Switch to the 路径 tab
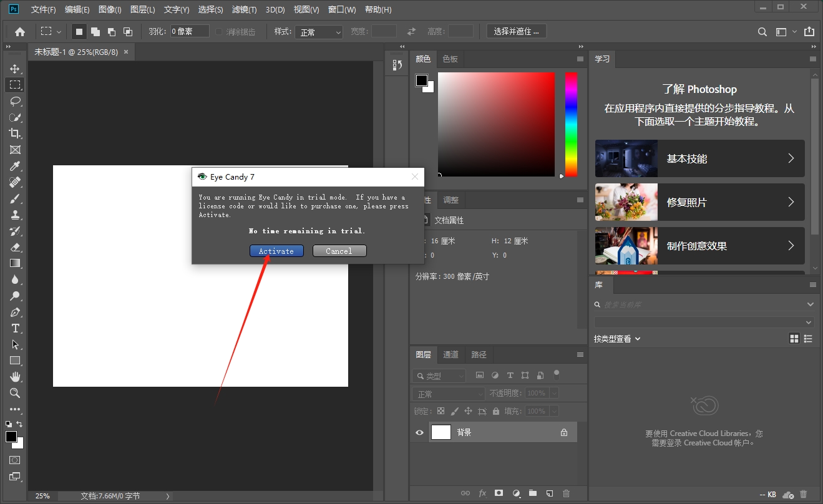Image resolution: width=823 pixels, height=504 pixels. pos(479,354)
